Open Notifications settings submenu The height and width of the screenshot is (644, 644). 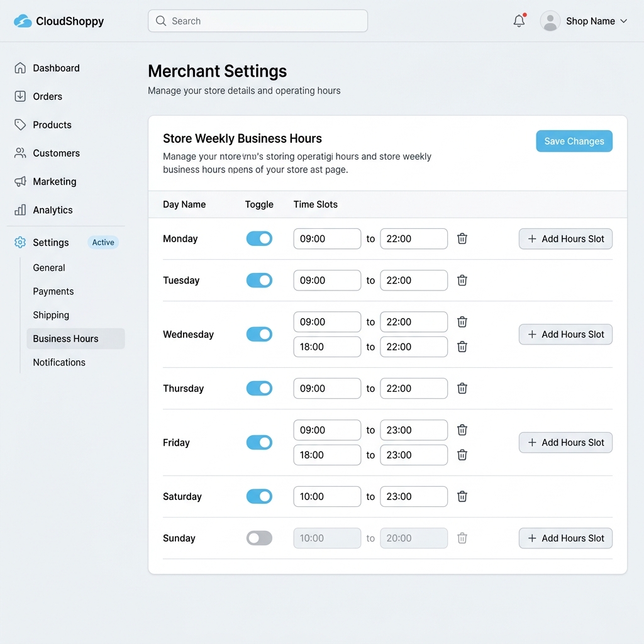pyautogui.click(x=59, y=362)
